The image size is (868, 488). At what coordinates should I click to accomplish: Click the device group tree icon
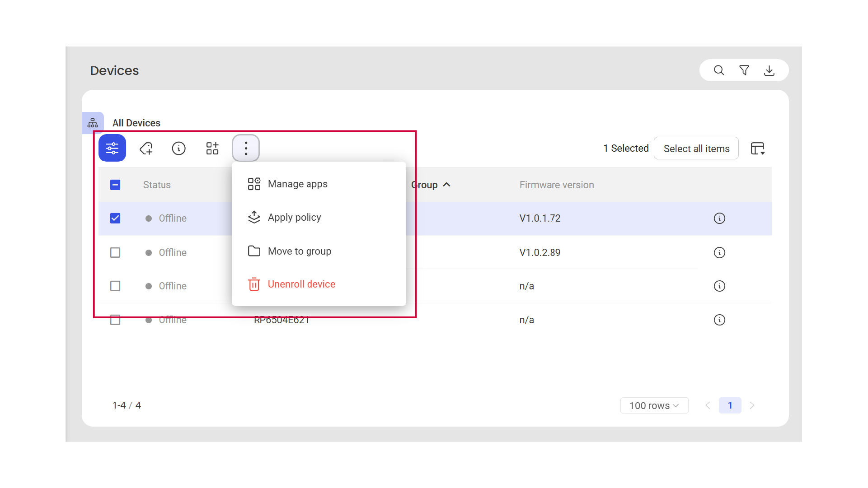tap(93, 123)
